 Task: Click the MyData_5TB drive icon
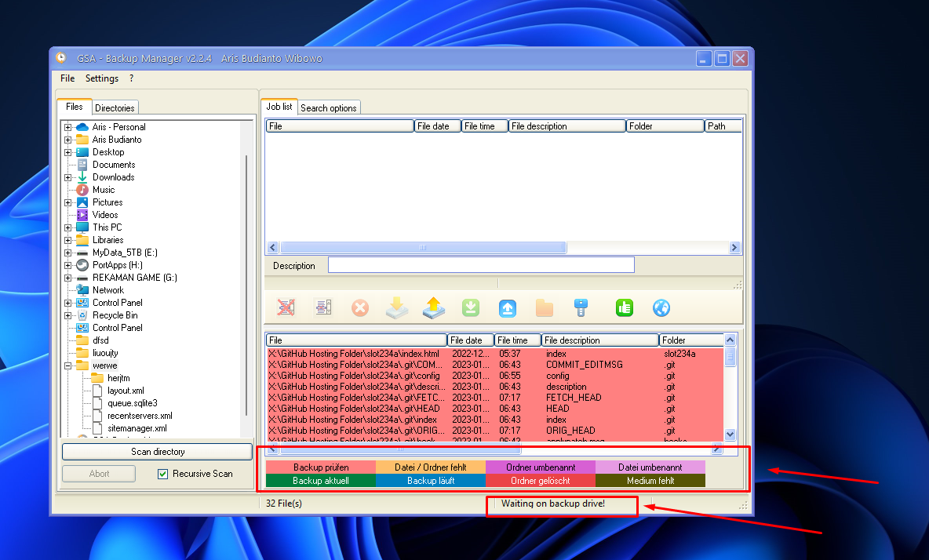tap(82, 253)
